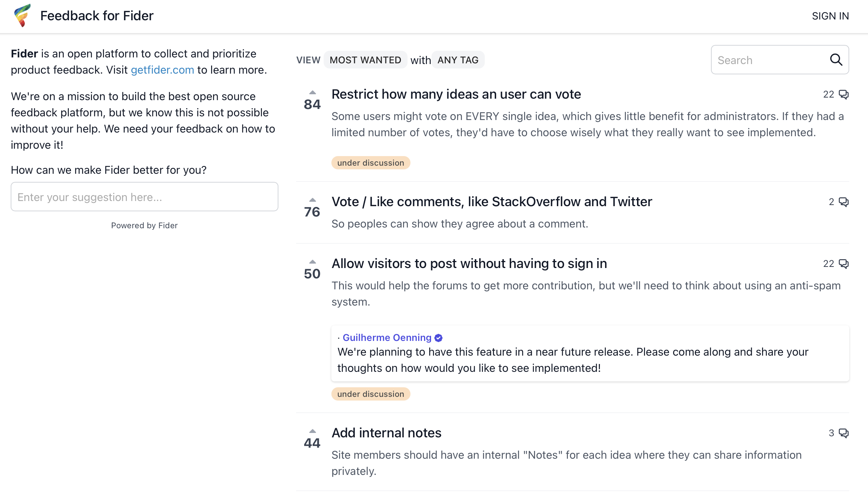Open comments icon on 'Add internal notes'

844,433
